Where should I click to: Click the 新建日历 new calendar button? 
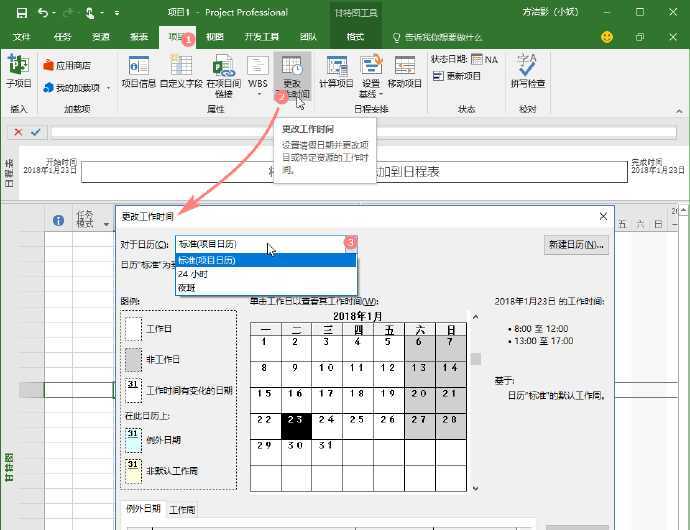point(576,245)
